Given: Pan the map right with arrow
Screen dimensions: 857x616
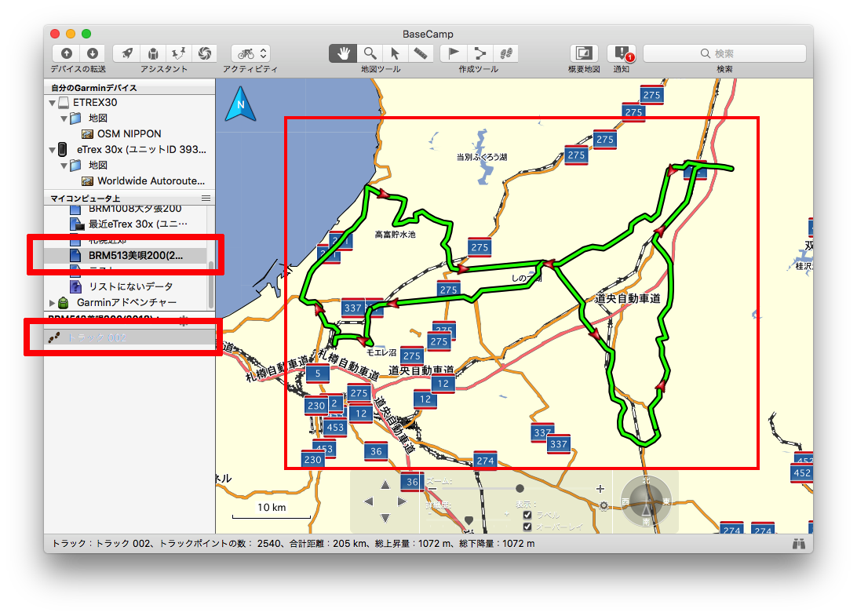Looking at the screenshot, I should [x=403, y=501].
